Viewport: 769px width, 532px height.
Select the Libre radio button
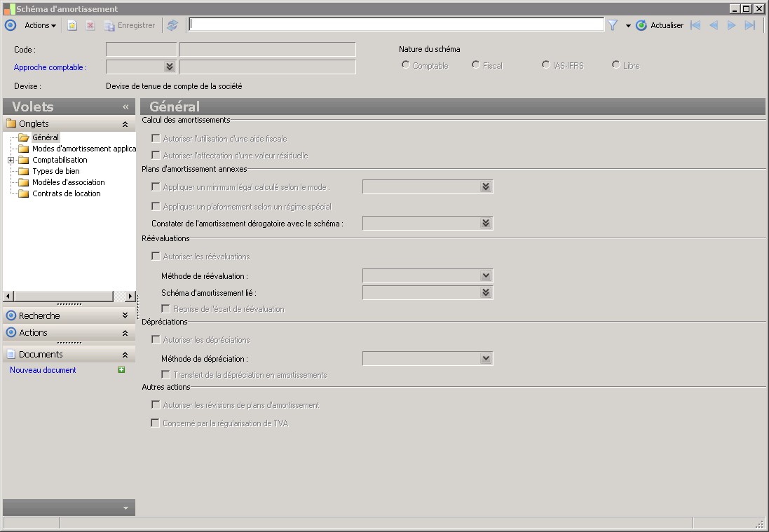click(x=616, y=64)
